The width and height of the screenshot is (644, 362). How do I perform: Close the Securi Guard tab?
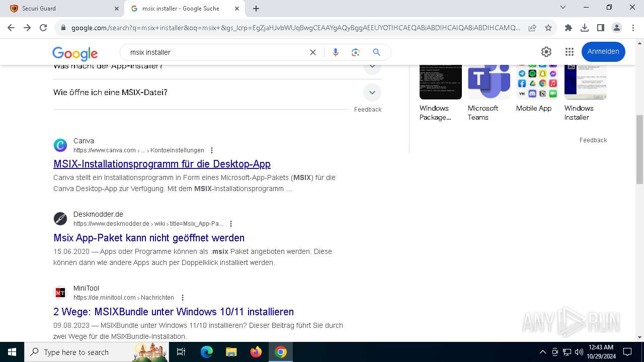[116, 9]
